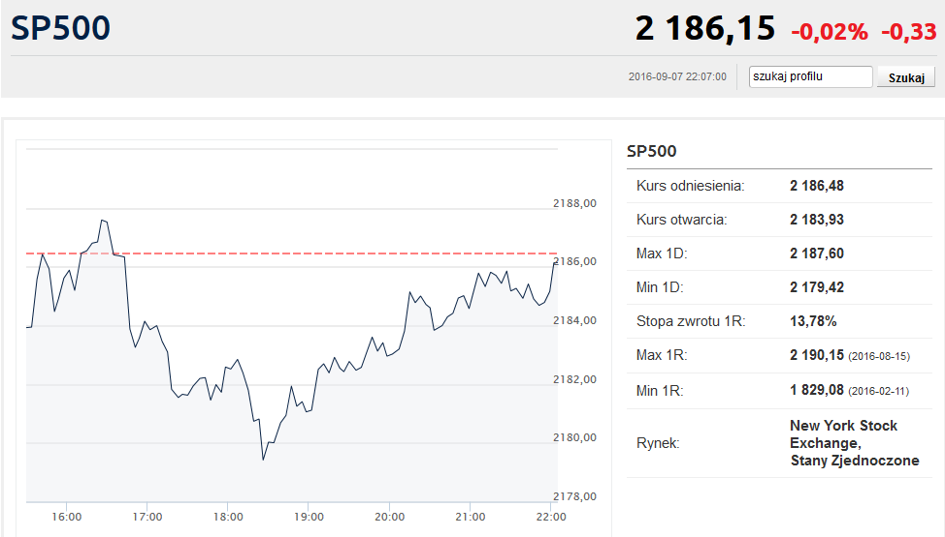Click the 2016-09-07 22:07:00 timestamp
945x537 pixels.
(x=677, y=77)
